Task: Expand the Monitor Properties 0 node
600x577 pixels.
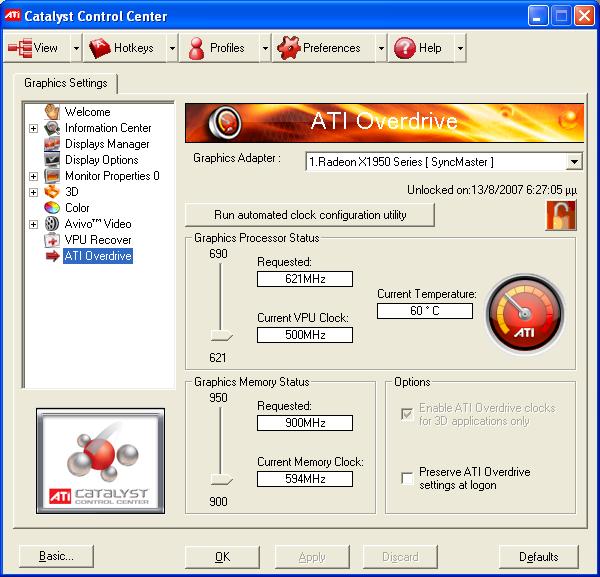Action: pyautogui.click(x=34, y=176)
